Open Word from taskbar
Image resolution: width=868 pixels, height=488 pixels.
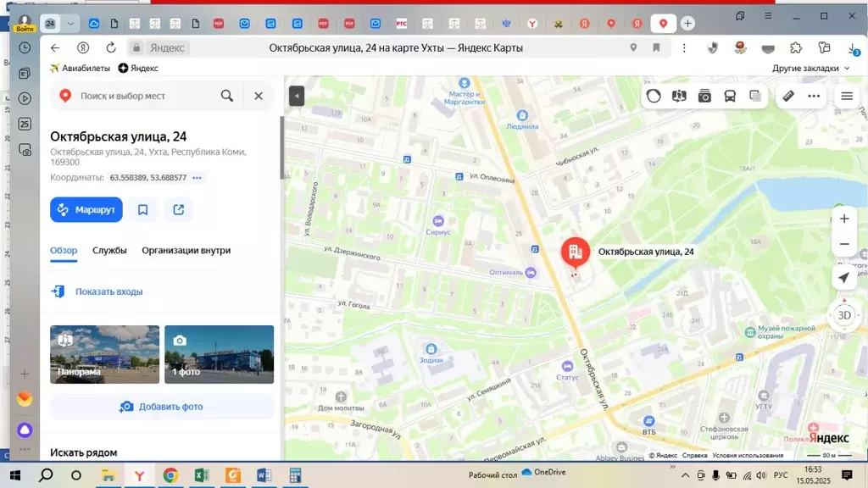coord(264,475)
